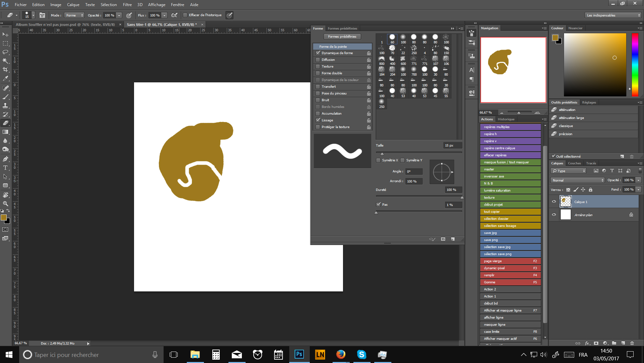644x363 pixels.
Task: Click the delete layer trash icon
Action: pos(632,343)
